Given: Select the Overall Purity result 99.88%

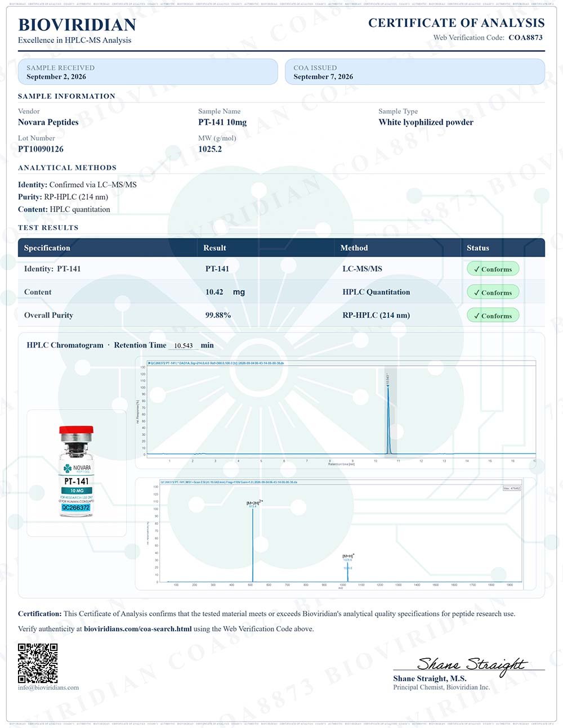Looking at the screenshot, I should coord(218,315).
